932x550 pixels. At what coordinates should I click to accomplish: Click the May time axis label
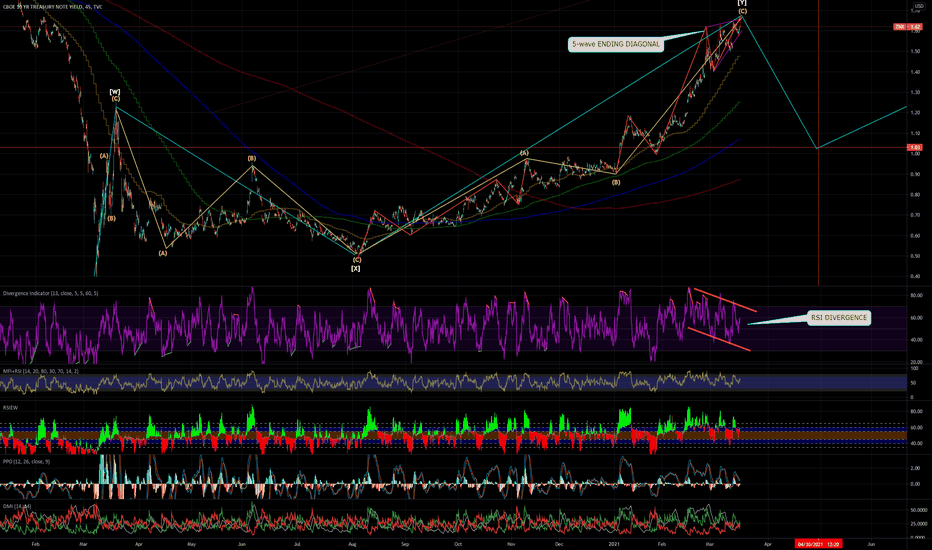(191, 544)
